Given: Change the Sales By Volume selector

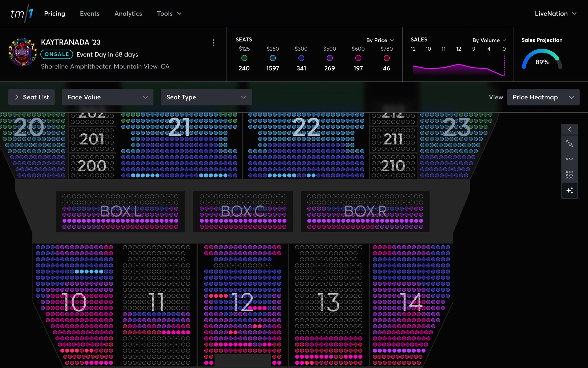Looking at the screenshot, I should coord(489,40).
